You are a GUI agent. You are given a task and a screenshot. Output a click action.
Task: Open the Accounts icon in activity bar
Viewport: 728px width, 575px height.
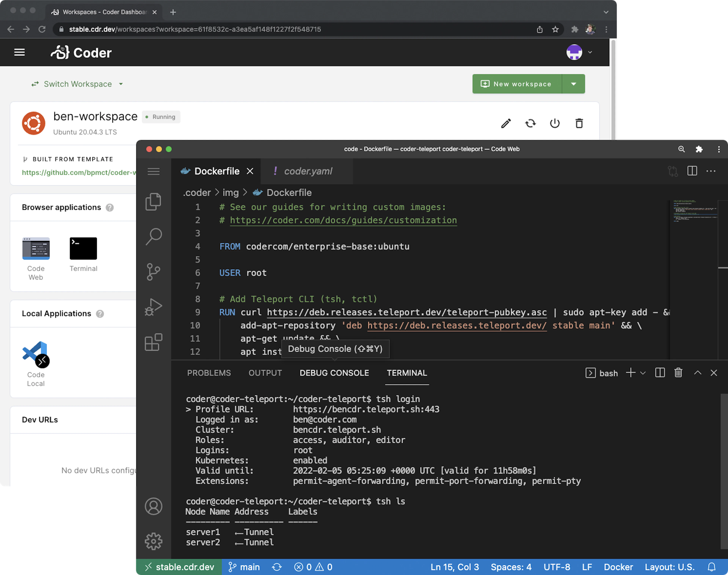coord(154,506)
